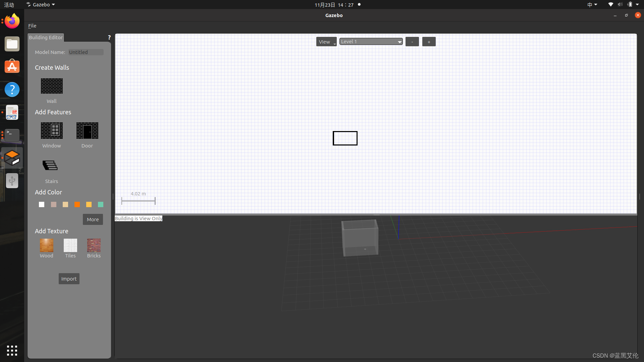644x362 pixels.
Task: Open the View dropdown button
Action: tap(326, 42)
